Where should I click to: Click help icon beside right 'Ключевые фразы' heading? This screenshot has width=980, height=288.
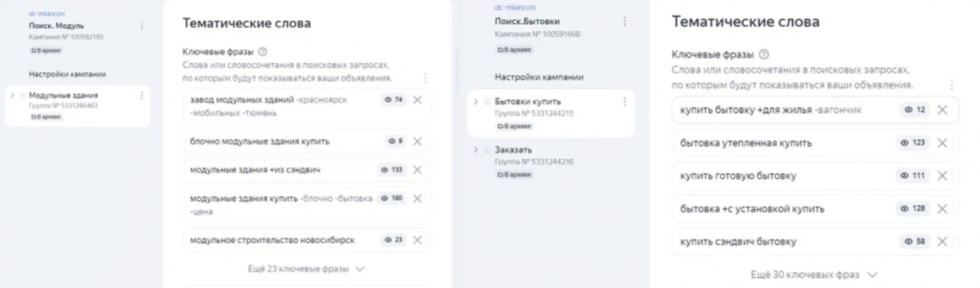pyautogui.click(x=764, y=54)
